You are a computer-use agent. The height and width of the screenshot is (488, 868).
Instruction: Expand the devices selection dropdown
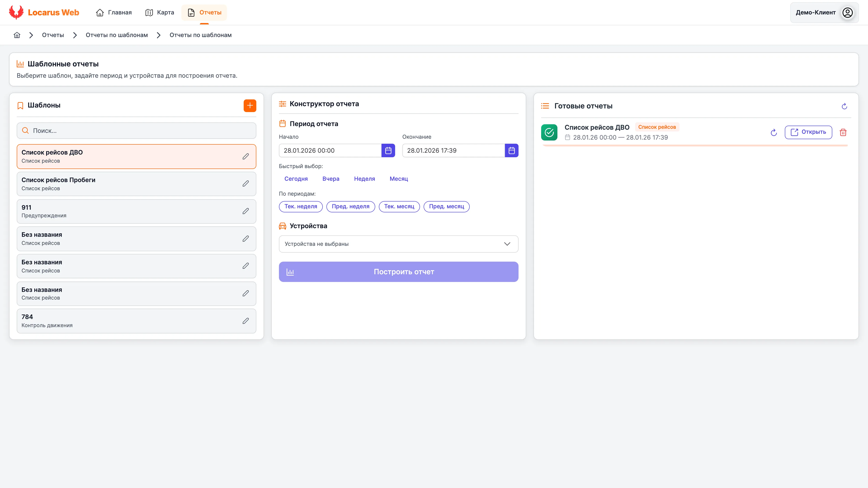click(x=398, y=244)
